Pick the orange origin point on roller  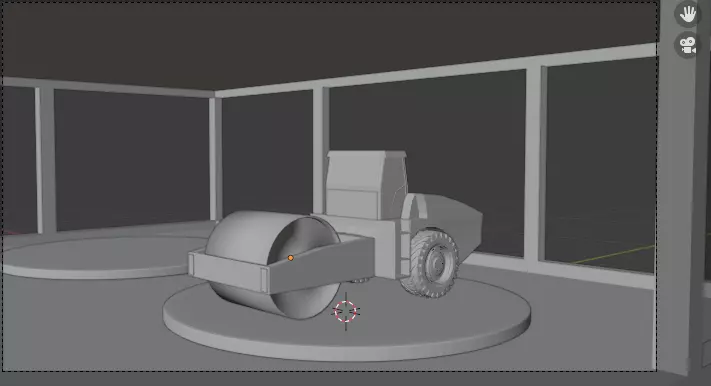tap(291, 258)
